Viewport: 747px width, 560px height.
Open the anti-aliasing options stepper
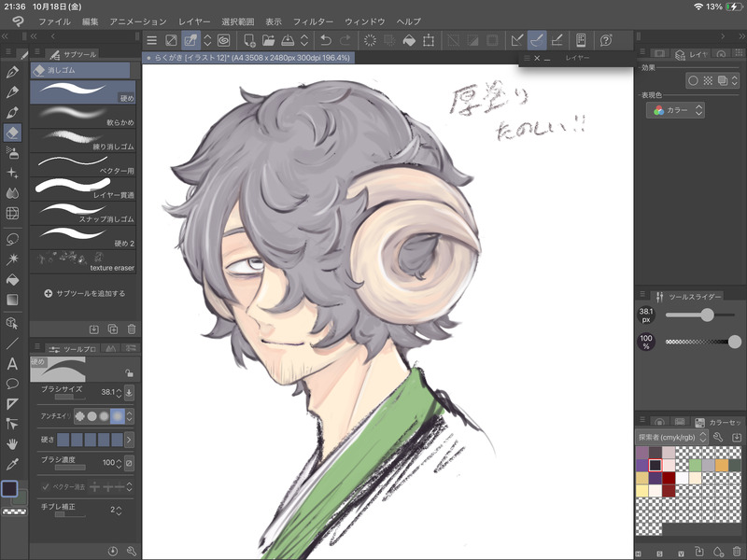(x=129, y=416)
